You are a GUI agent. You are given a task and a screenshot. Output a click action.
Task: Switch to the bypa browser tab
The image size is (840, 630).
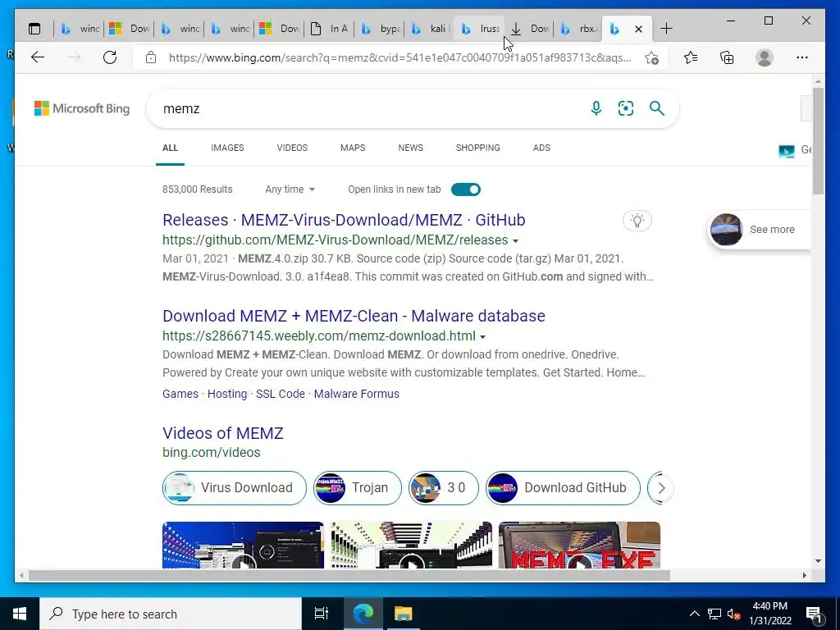click(380, 29)
